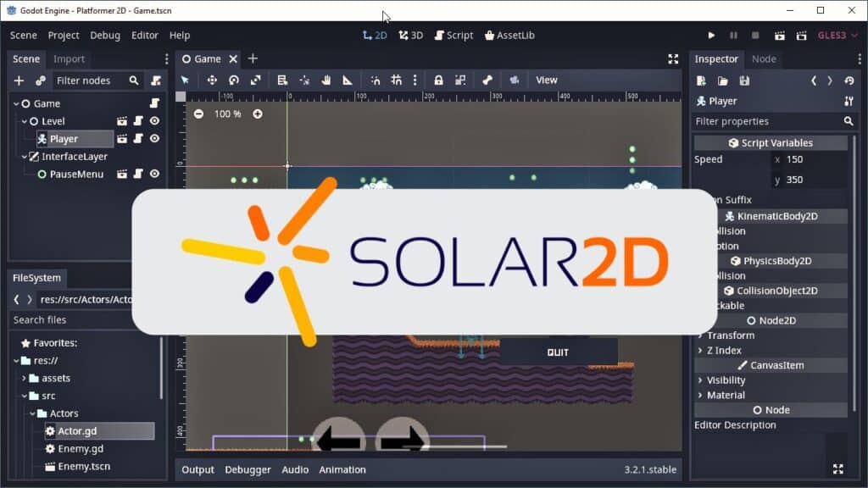Switch to the 2D workspace
This screenshot has width=868, height=488.
click(375, 36)
